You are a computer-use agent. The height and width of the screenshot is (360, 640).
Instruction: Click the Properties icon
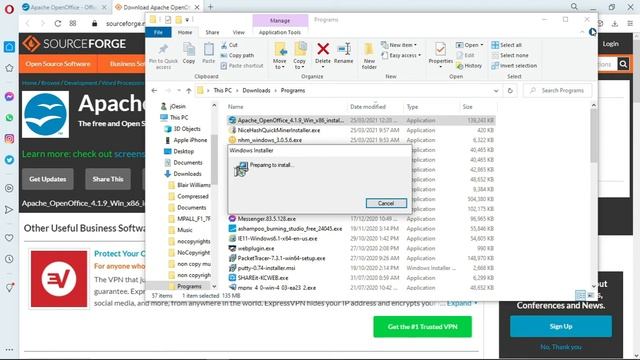click(440, 49)
